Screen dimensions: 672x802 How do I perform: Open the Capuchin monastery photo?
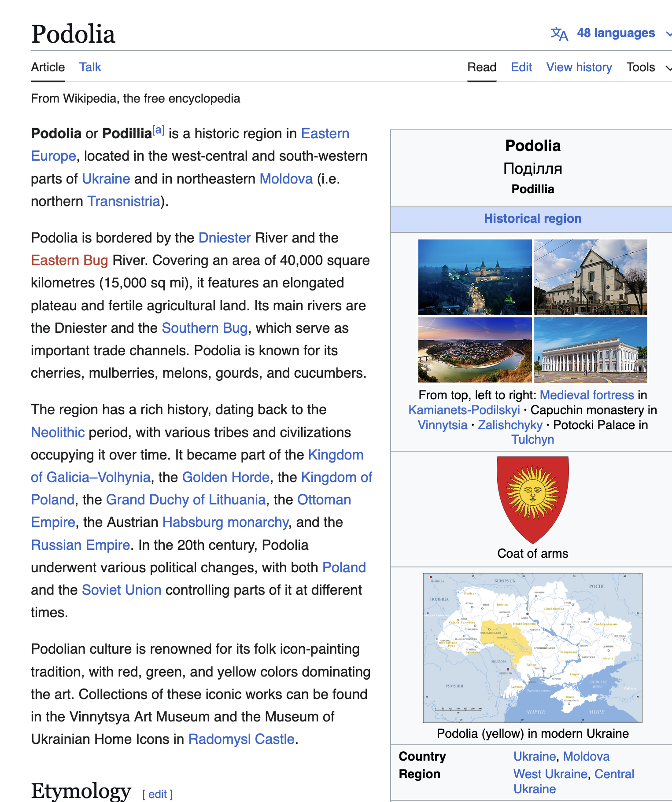(590, 277)
